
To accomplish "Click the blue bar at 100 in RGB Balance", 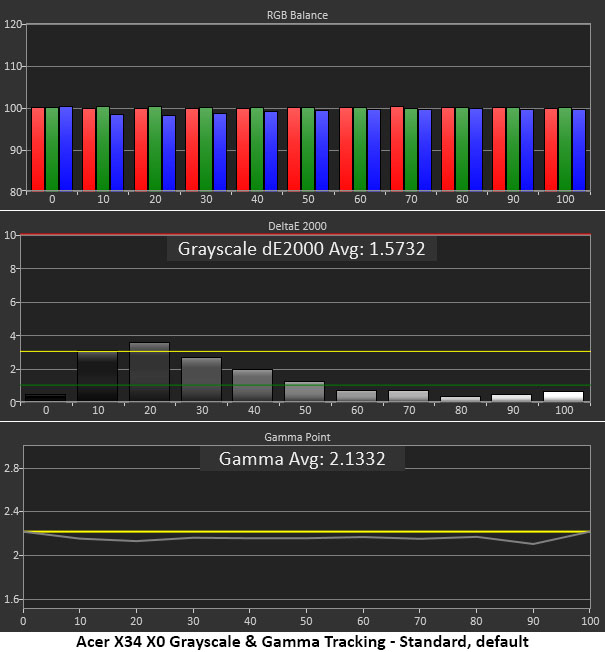I will tap(579, 150).
